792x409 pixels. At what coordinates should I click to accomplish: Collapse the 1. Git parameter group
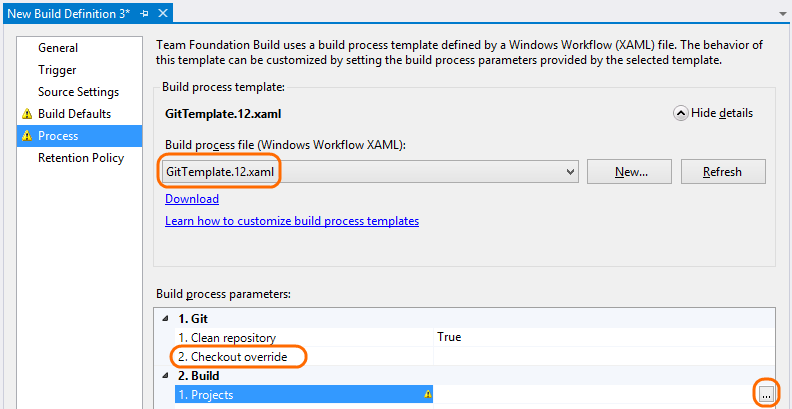tap(166, 319)
